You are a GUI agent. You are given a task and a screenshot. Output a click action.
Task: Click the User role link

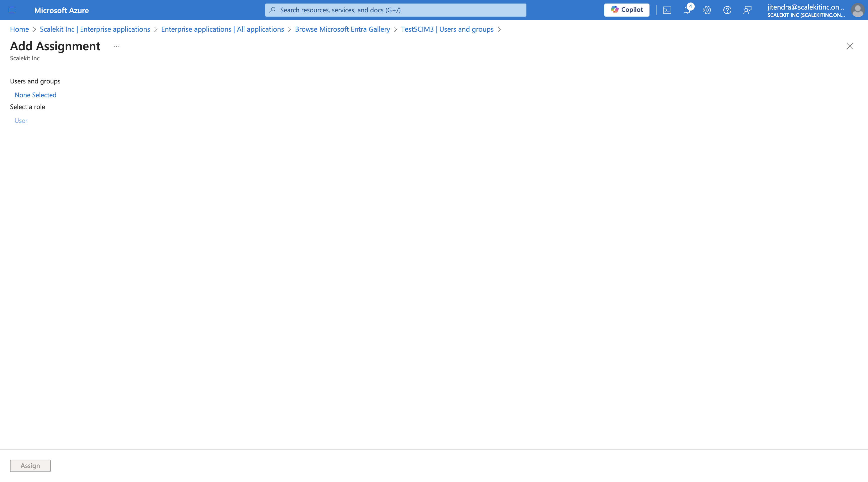21,121
